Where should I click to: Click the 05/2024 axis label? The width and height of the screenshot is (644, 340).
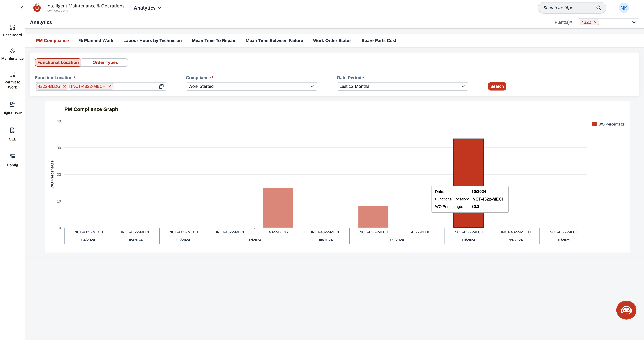tap(135, 240)
